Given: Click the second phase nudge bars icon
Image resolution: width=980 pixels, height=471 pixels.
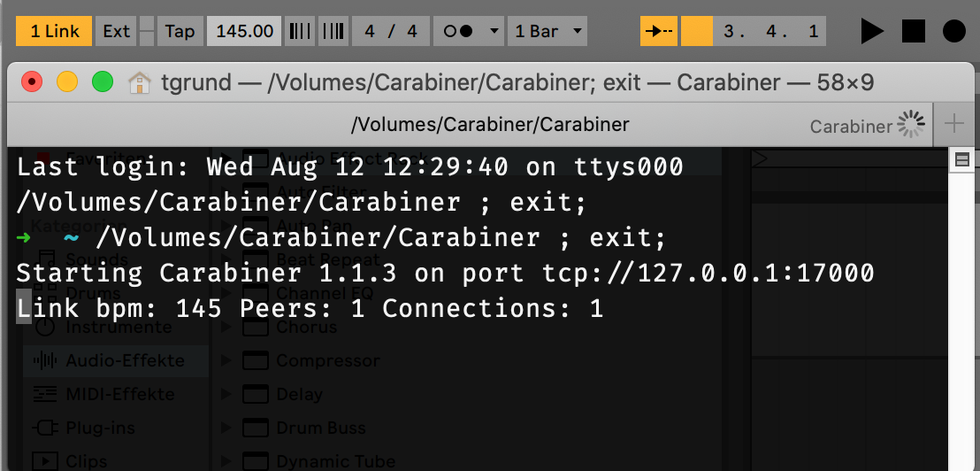Looking at the screenshot, I should 333,31.
